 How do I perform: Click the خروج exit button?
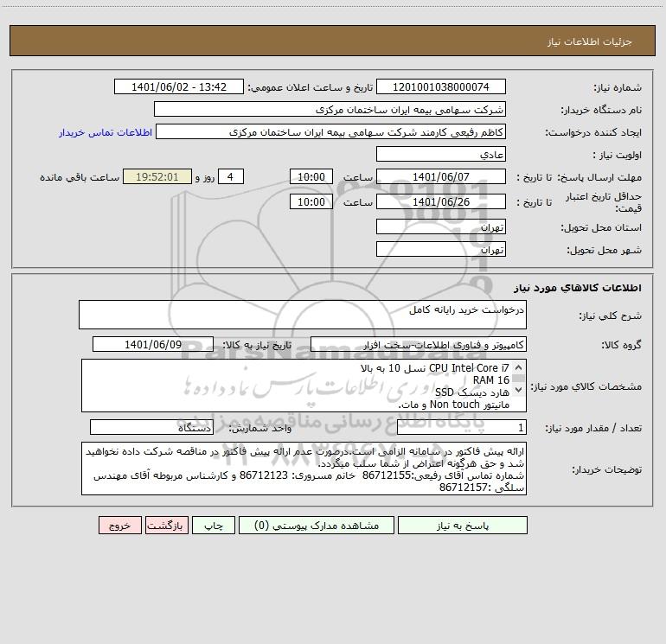(x=119, y=526)
